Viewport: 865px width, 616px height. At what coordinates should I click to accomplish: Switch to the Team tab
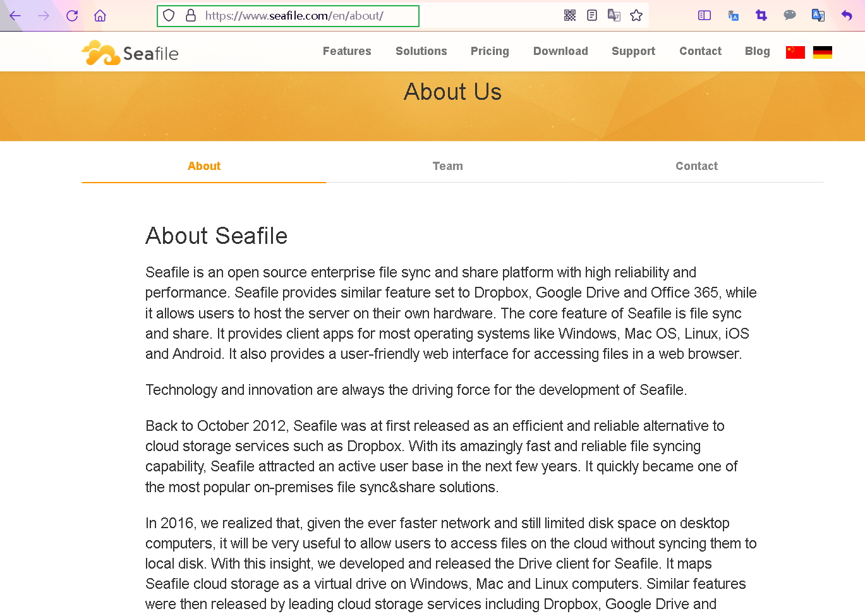tap(448, 166)
